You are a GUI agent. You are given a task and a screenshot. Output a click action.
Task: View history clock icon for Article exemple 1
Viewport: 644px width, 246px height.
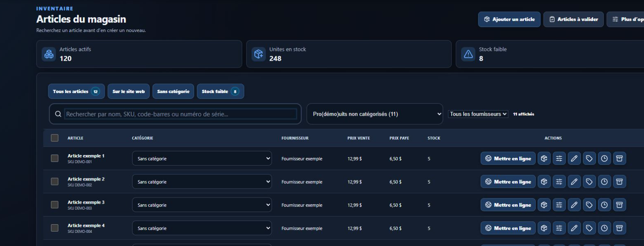(604, 158)
